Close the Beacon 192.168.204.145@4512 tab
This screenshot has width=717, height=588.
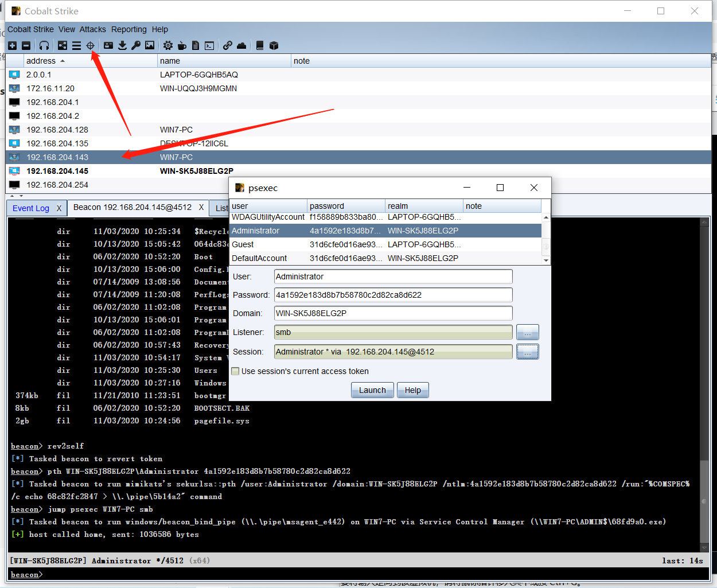coord(201,207)
